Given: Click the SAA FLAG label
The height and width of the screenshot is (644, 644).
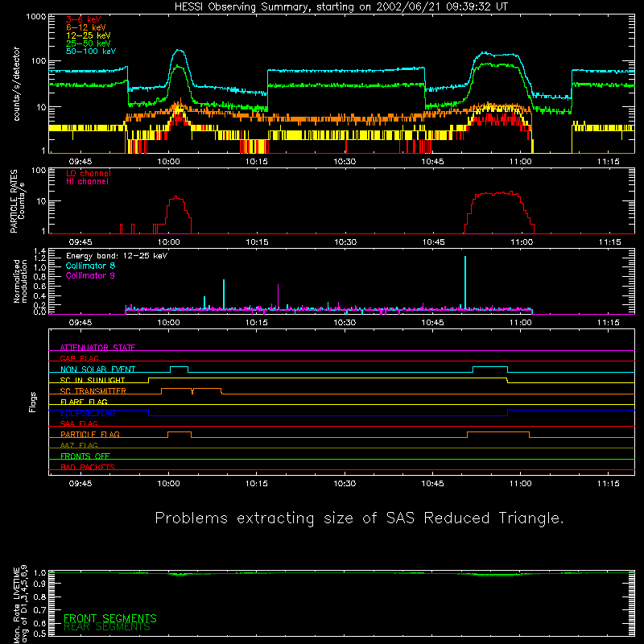Looking at the screenshot, I should (x=79, y=423).
